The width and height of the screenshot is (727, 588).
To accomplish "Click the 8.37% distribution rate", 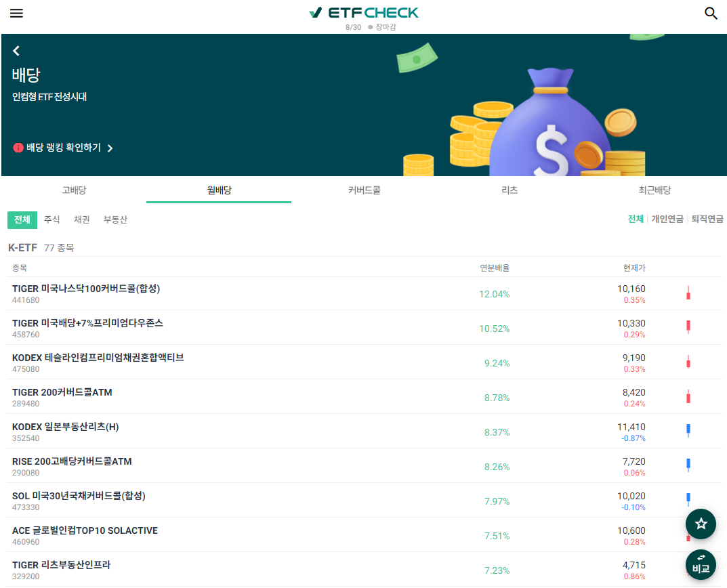I will click(497, 432).
